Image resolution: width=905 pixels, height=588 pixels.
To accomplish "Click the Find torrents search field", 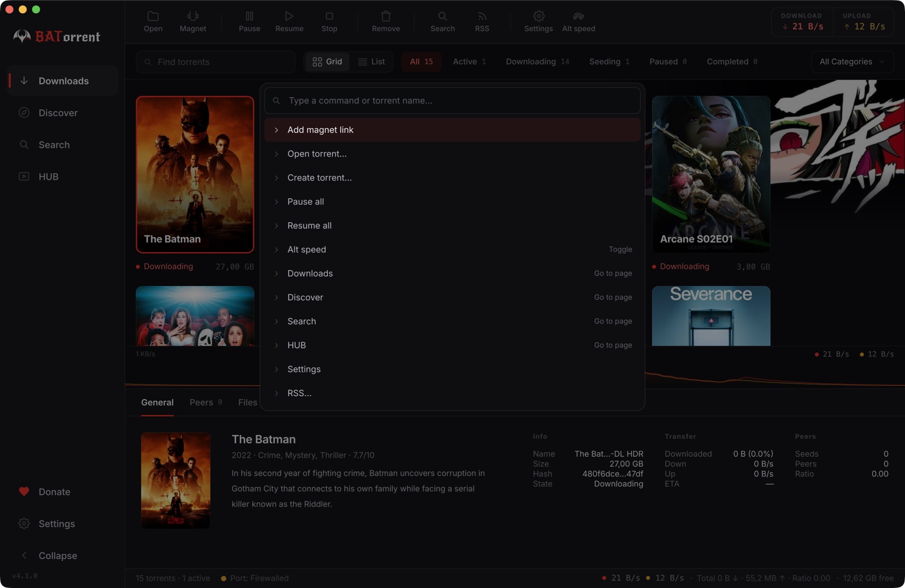I will tap(216, 62).
